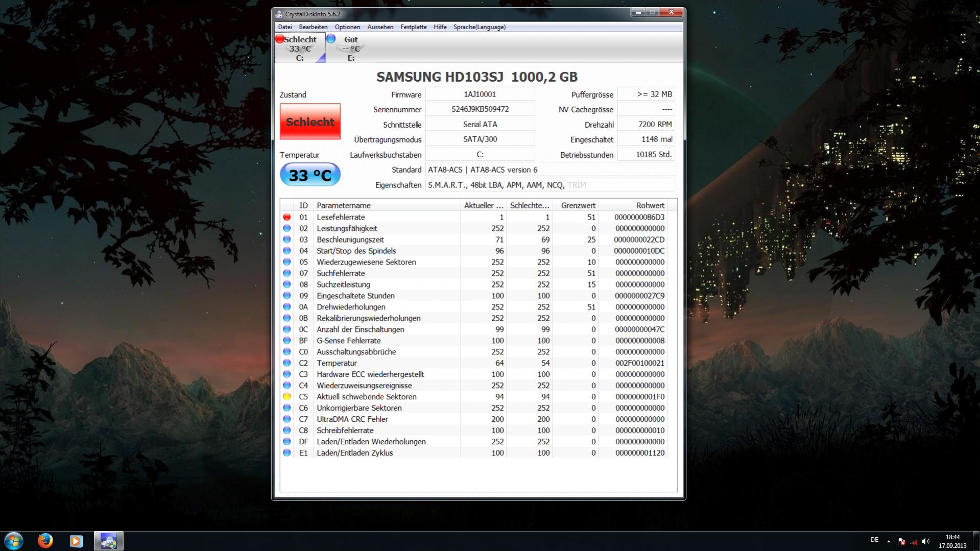980x551 pixels.
Task: Click the Rohwert column header
Action: coord(633,205)
